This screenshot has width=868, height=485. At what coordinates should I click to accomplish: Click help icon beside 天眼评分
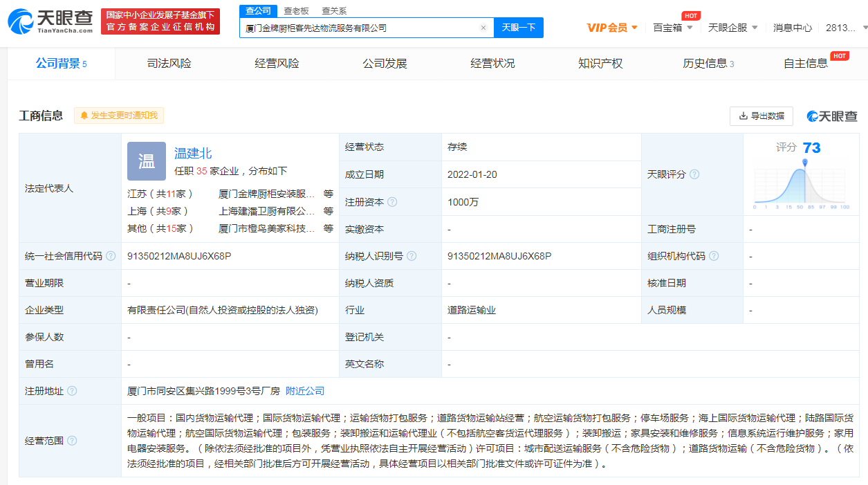(694, 174)
